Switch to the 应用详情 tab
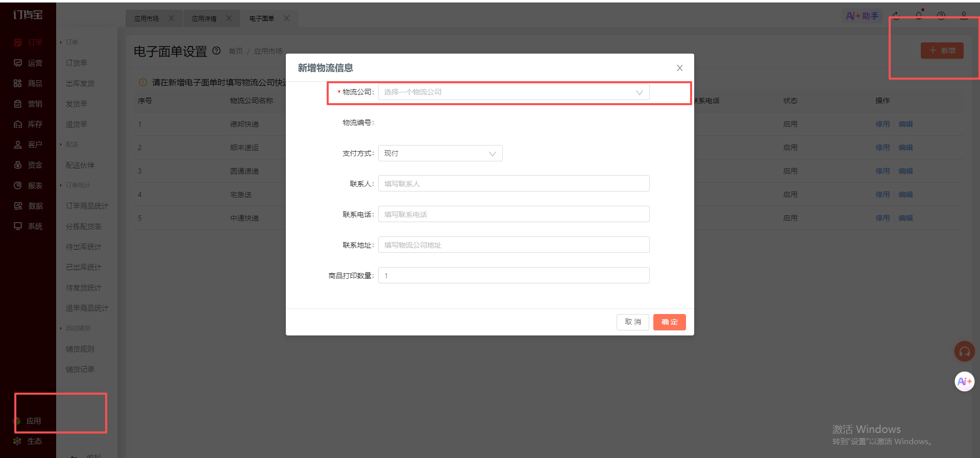 pyautogui.click(x=204, y=19)
